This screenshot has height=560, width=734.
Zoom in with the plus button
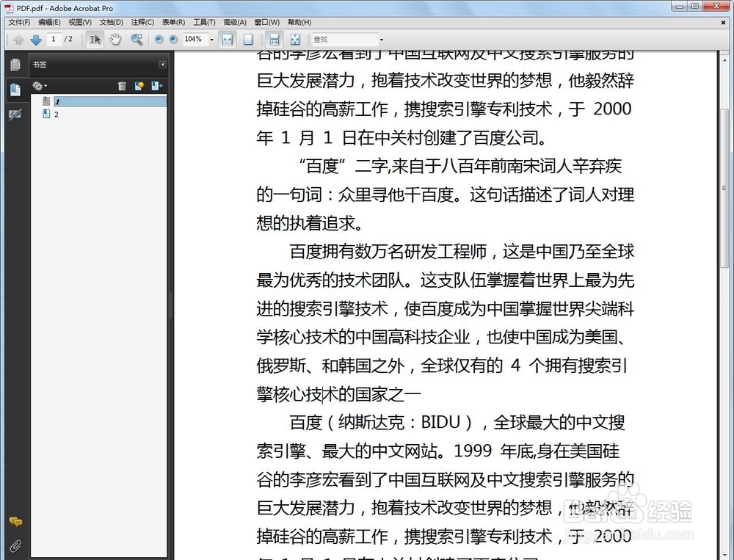pyautogui.click(x=173, y=40)
